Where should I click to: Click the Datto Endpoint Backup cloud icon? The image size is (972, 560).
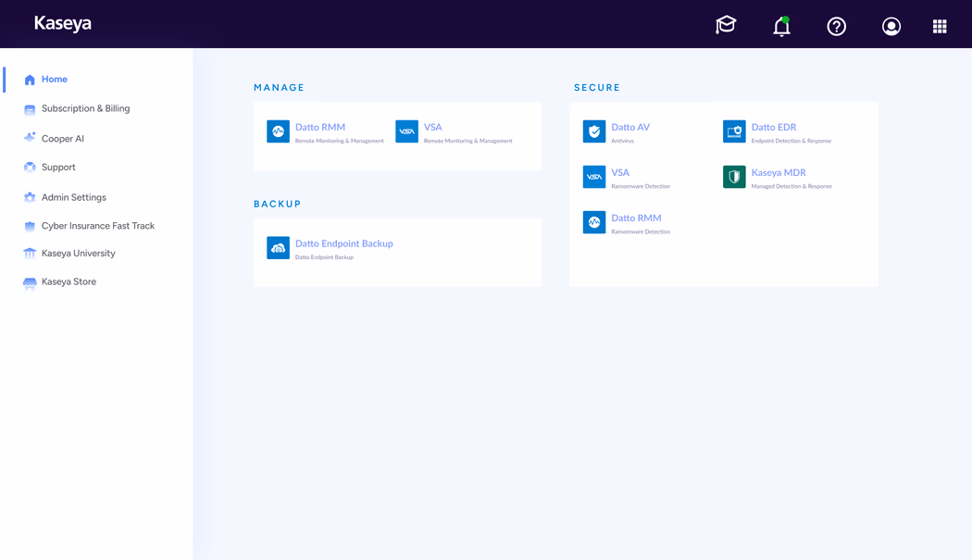[x=279, y=248]
